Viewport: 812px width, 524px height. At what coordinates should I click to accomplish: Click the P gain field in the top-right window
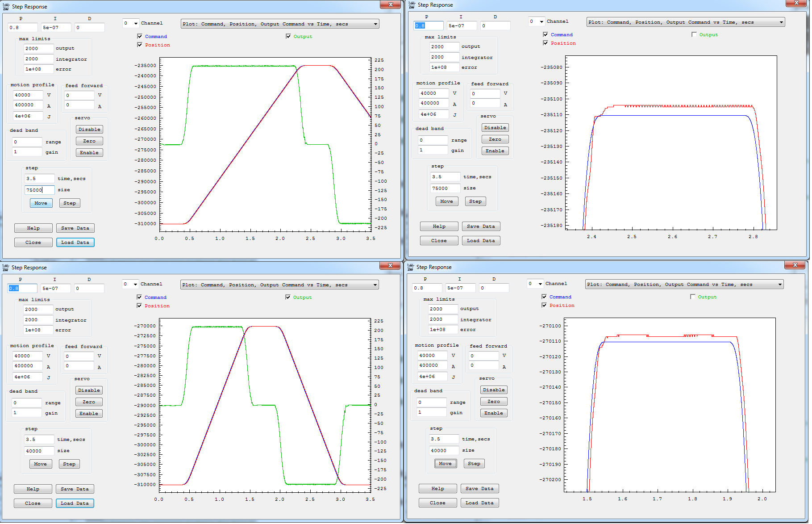click(428, 25)
